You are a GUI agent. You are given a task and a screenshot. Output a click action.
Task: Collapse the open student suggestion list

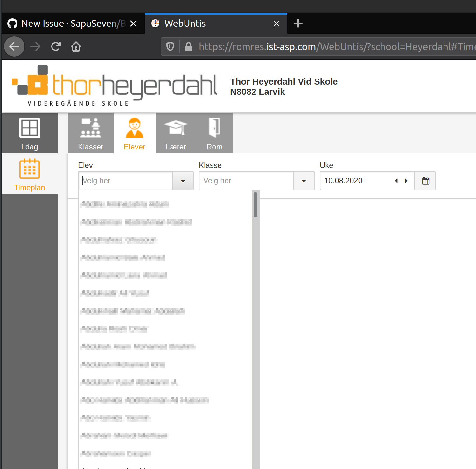[183, 181]
